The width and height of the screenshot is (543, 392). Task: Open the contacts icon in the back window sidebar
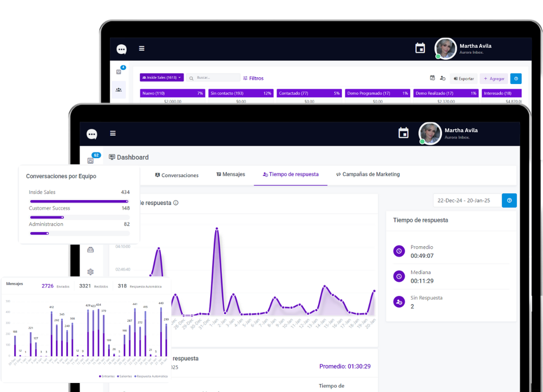coord(119,89)
